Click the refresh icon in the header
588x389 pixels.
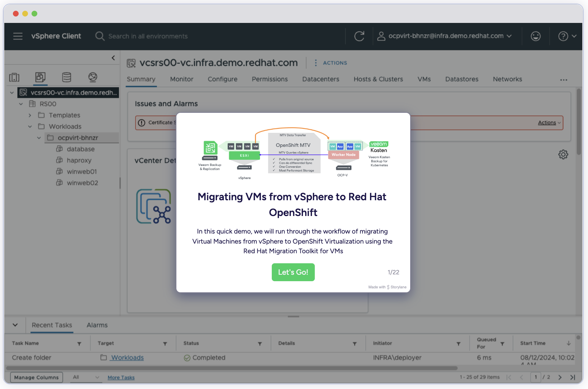click(x=359, y=36)
